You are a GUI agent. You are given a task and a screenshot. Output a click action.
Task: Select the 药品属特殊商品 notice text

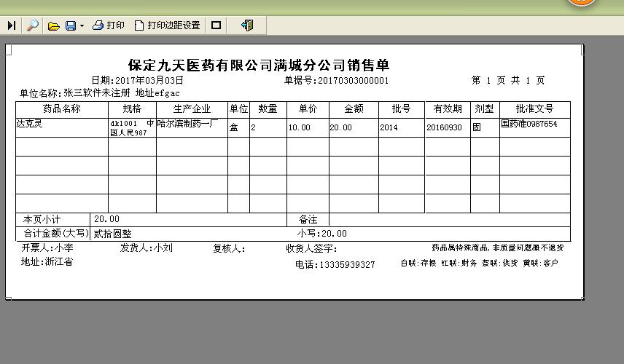point(498,248)
